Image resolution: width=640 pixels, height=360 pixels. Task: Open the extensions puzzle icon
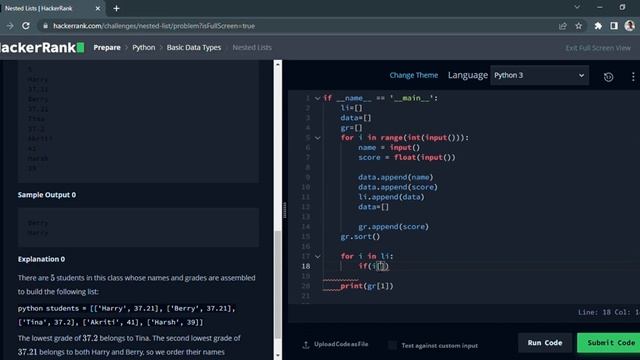[x=598, y=26]
